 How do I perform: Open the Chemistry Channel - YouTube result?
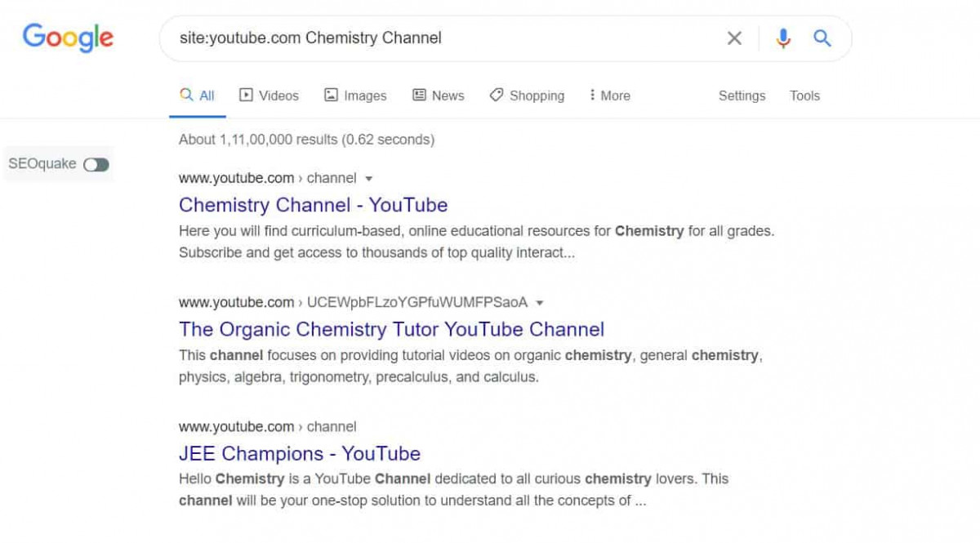[x=313, y=205]
